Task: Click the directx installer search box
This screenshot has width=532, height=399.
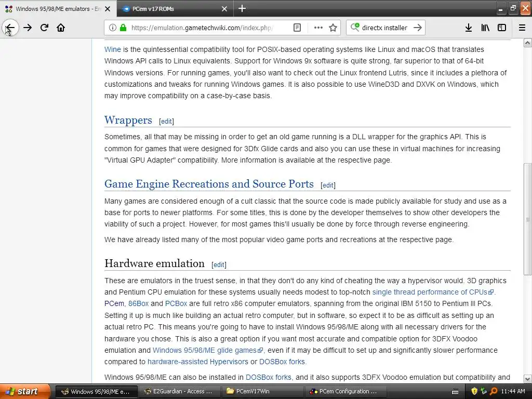Action: pos(384,28)
